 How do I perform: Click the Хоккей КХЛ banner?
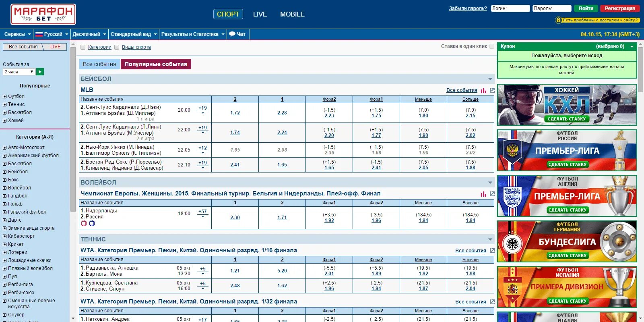click(x=567, y=105)
